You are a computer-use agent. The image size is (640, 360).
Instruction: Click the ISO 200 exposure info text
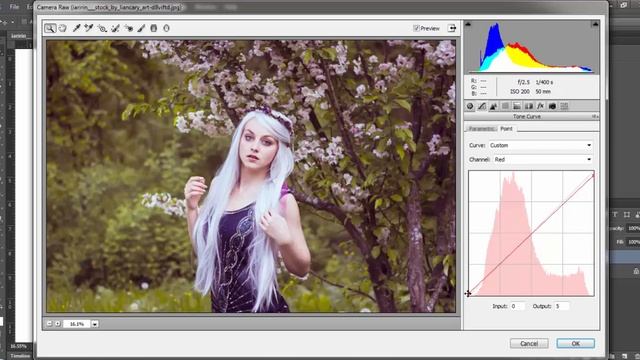tap(520, 92)
